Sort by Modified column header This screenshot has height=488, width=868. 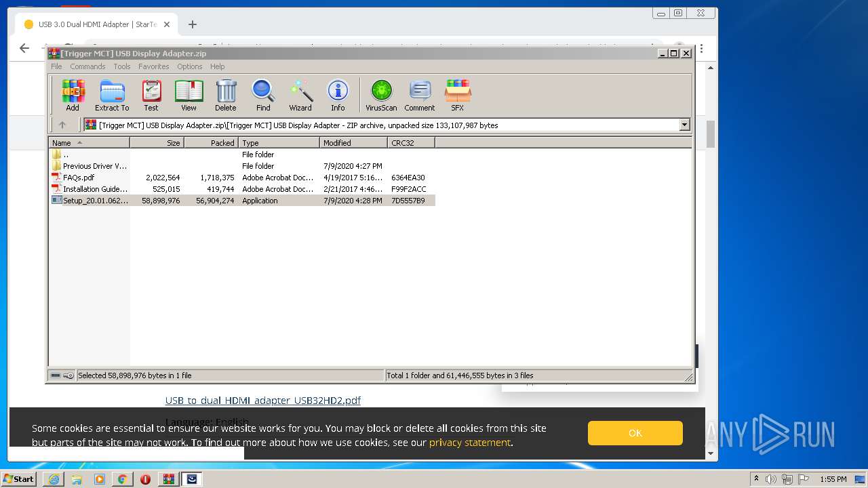click(353, 143)
